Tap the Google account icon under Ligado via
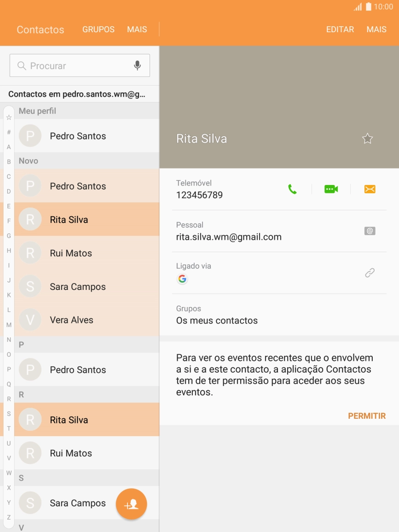Image resolution: width=399 pixels, height=532 pixels. 182,279
